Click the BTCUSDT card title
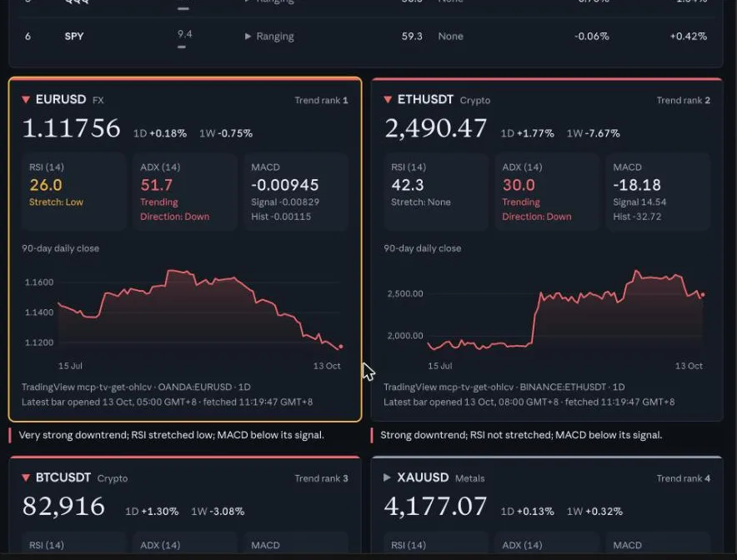Viewport: 737px width, 560px height. (63, 477)
